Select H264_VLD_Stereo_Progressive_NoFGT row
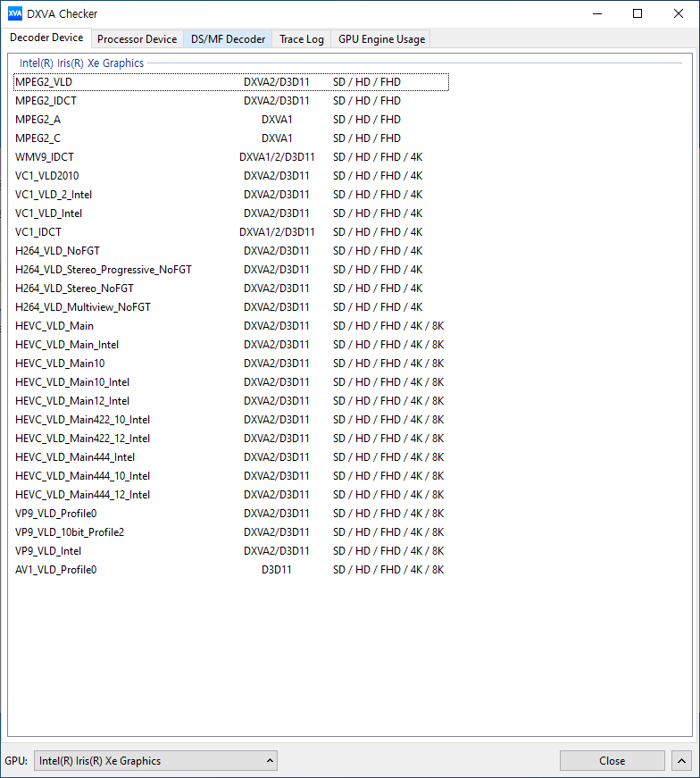Image resolution: width=700 pixels, height=778 pixels. pos(231,270)
